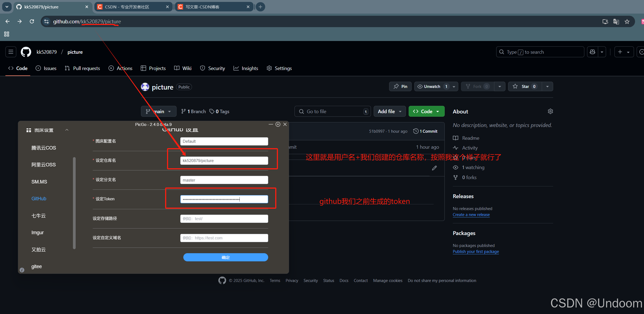Click the PicGo sidebar scrollbar
This screenshot has height=314, width=644.
(74, 203)
